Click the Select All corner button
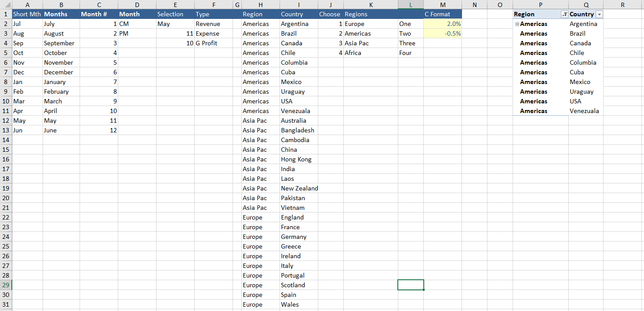Viewport: 644px width, 311px height. point(5,4)
